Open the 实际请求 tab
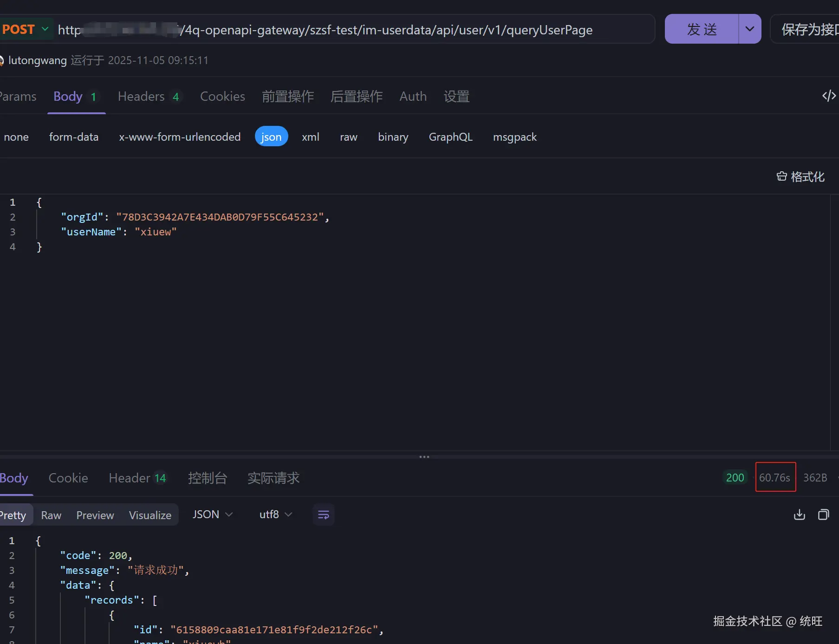839x644 pixels. (273, 478)
